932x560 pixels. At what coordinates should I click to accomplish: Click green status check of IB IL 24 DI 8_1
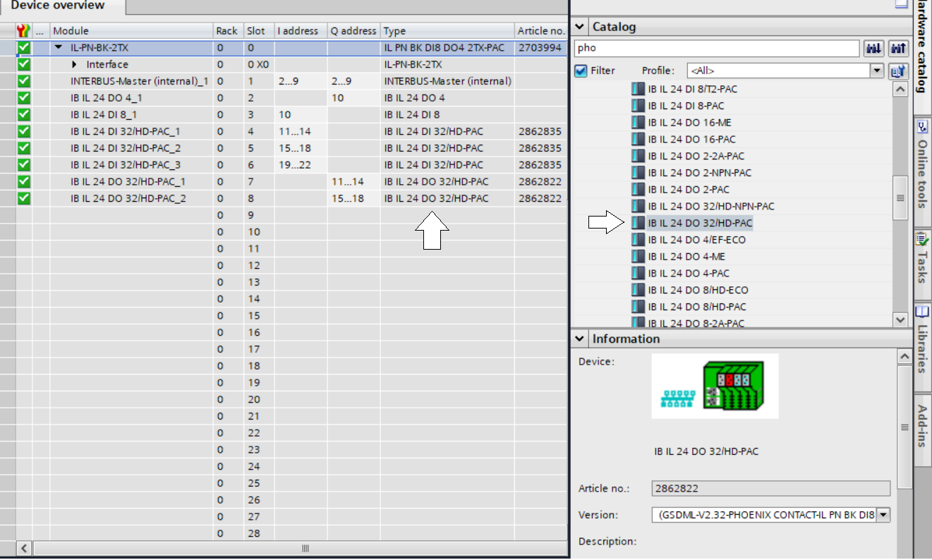[24, 114]
